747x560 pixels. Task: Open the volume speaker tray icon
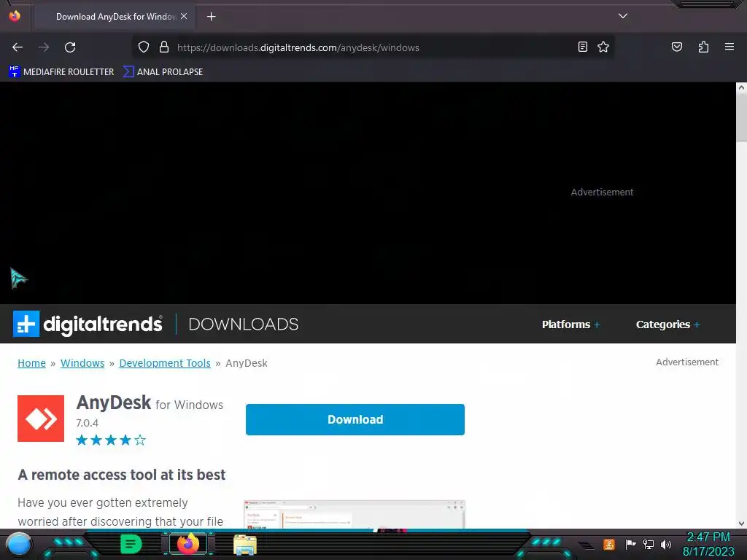coord(666,544)
